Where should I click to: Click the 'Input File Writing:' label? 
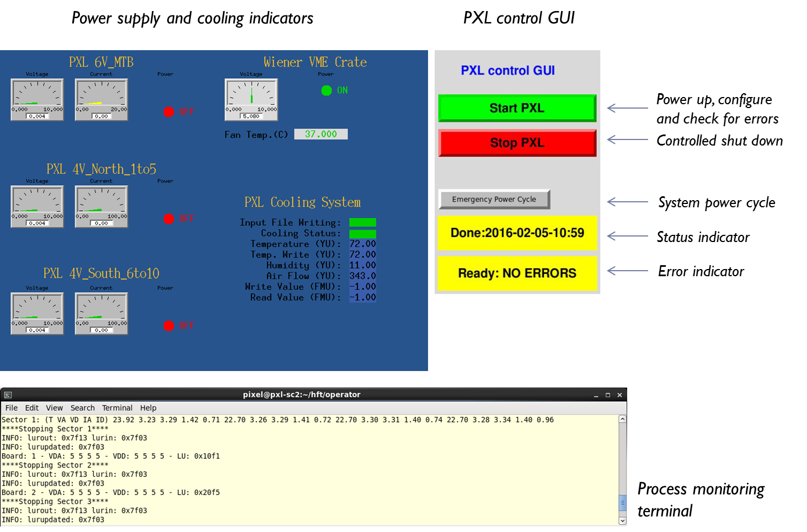coord(290,223)
